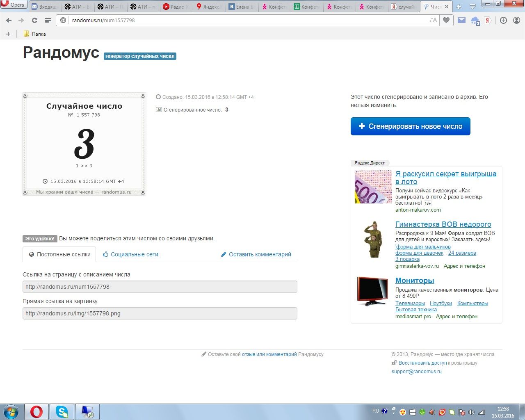Click the page link field with randomus.ru/num1557798
Screen dimensions: 525x420
point(160,287)
